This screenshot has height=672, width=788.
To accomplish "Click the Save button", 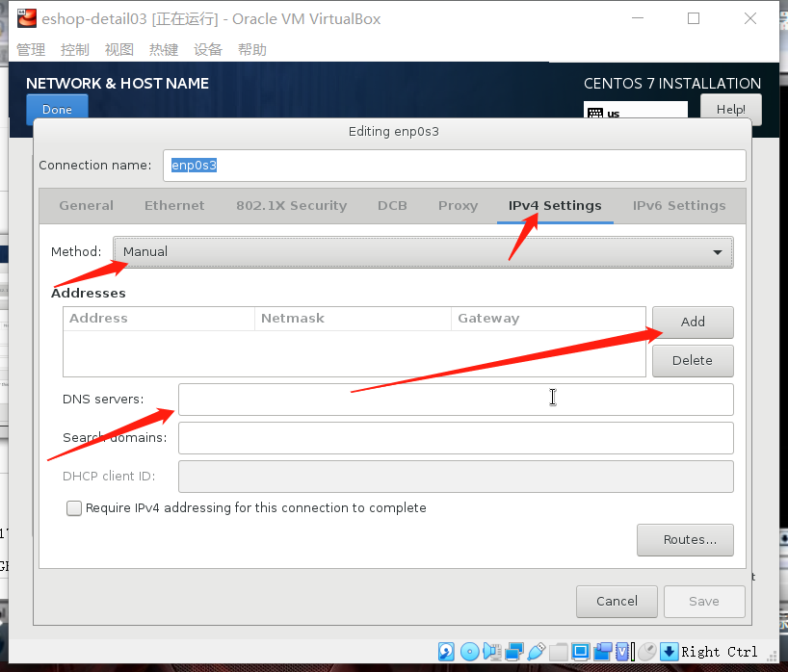I will (704, 601).
